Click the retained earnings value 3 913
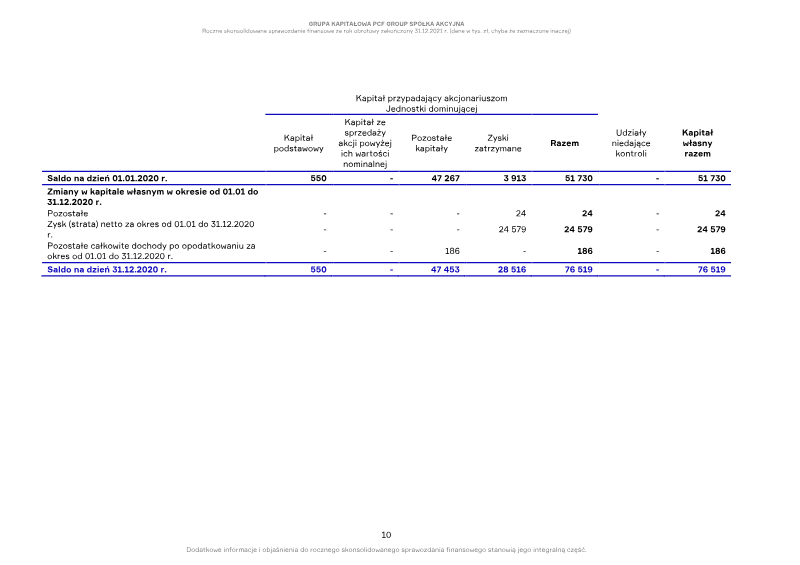 coord(512,178)
